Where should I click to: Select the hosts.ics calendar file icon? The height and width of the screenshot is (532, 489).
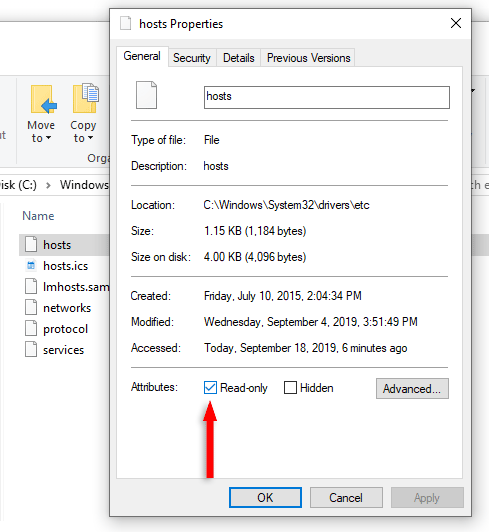click(31, 265)
